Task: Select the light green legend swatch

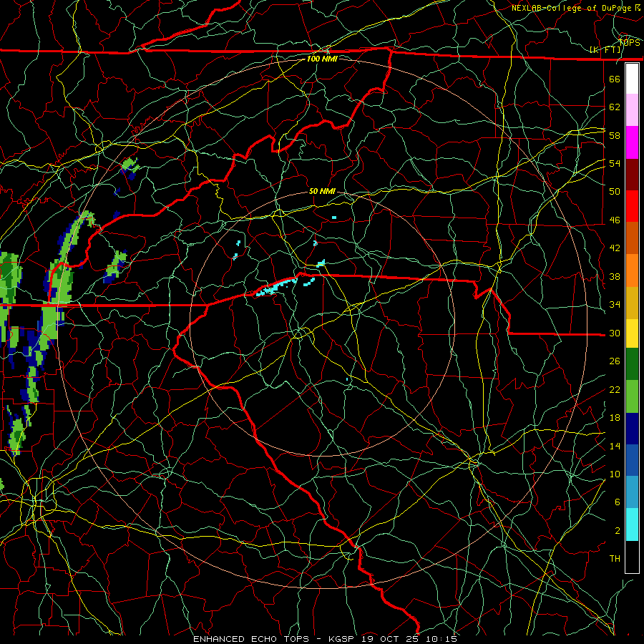Action: 632,396
